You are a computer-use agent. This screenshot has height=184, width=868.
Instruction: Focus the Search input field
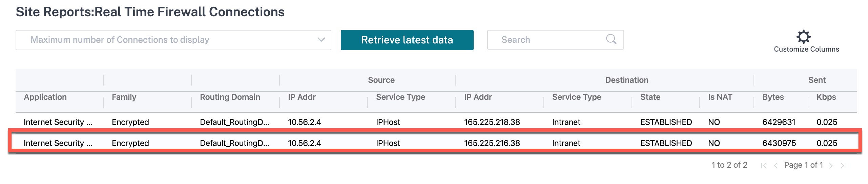pyautogui.click(x=555, y=40)
